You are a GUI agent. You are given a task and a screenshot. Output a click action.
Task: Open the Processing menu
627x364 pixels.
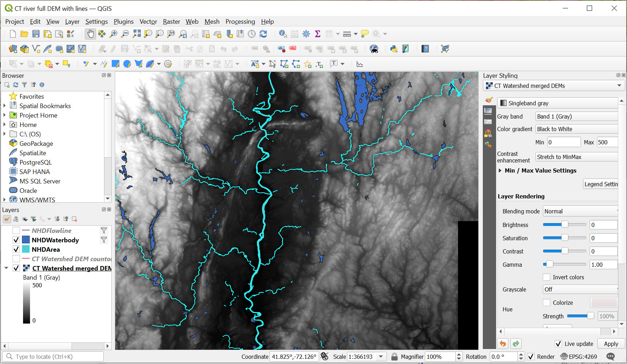coord(240,22)
